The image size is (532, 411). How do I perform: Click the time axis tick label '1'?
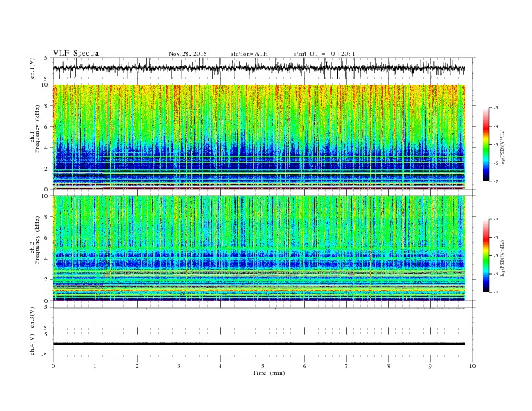95,366
